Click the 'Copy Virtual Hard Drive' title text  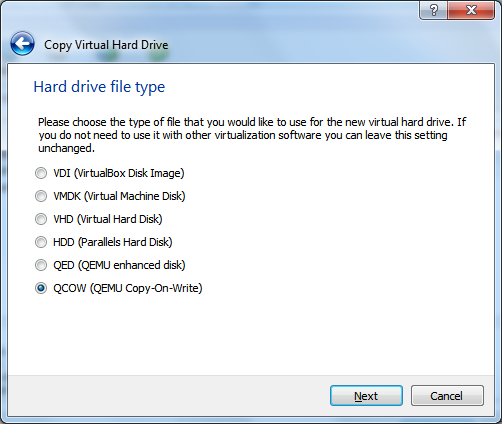[x=106, y=45]
